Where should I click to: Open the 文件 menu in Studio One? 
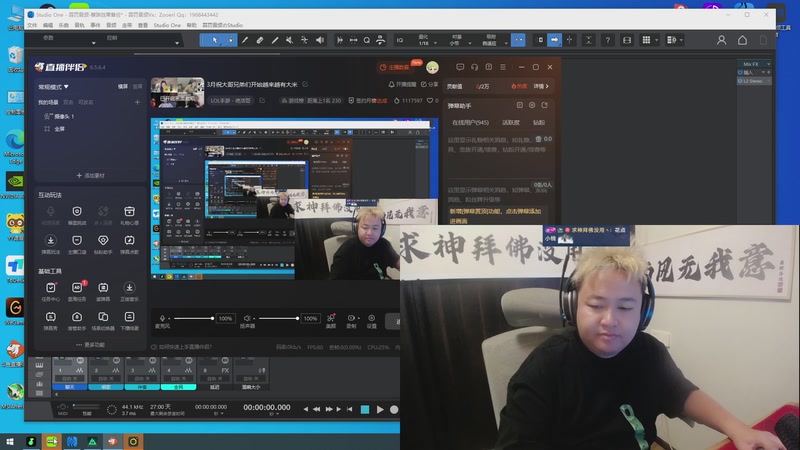click(x=32, y=25)
